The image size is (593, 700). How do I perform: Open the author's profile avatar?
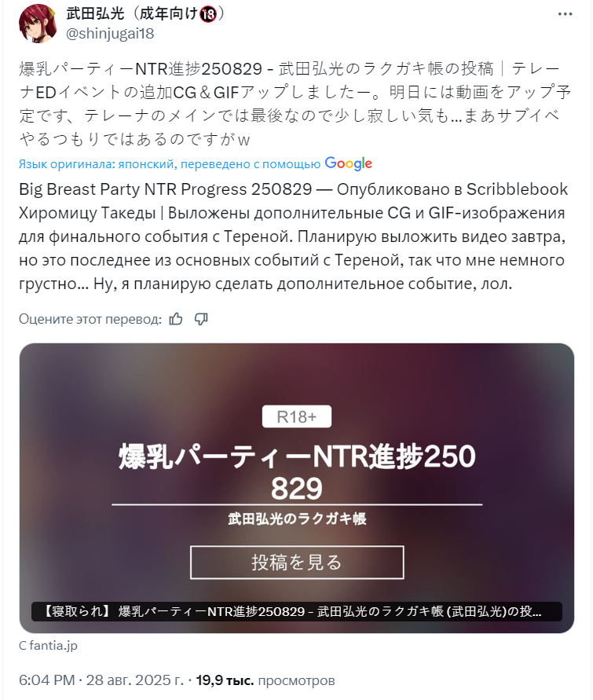tap(38, 24)
